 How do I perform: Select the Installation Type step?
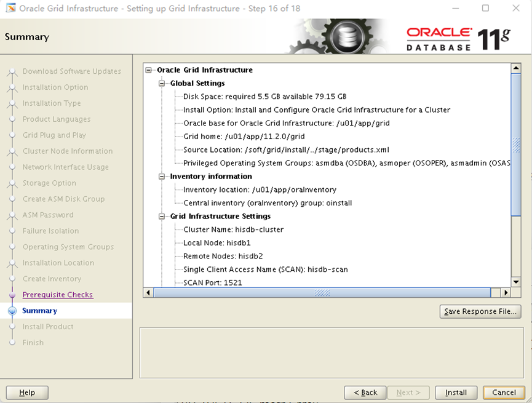(52, 103)
